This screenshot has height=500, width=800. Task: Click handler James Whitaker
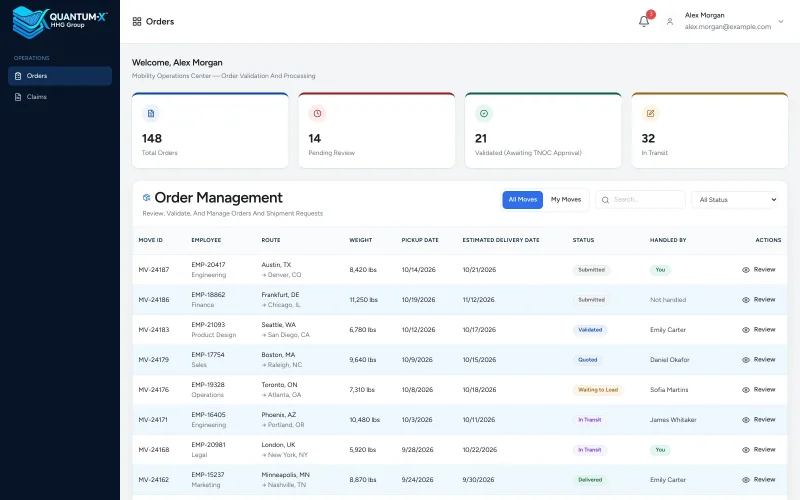[x=673, y=420]
